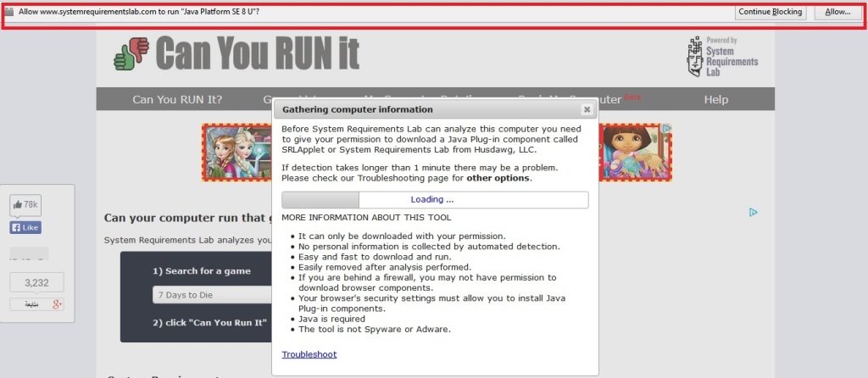Click 'Java is required' bullet text
Viewport: 868px width, 378px height.
click(331, 320)
